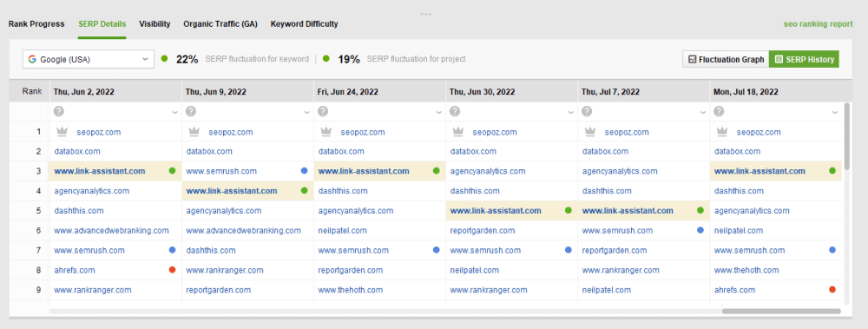The height and width of the screenshot is (329, 868).
Task: Click green dot beside link-assistant.com on Jul 7
Action: tap(700, 210)
